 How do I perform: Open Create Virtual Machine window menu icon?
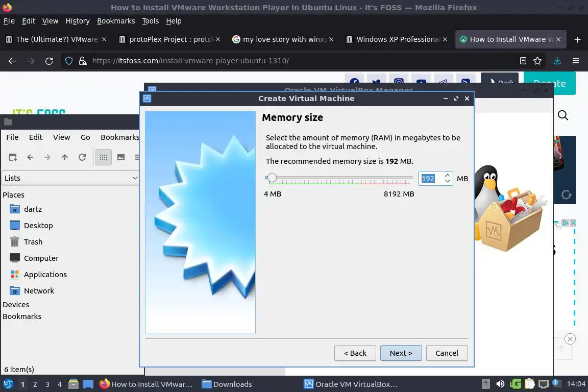pyautogui.click(x=147, y=99)
